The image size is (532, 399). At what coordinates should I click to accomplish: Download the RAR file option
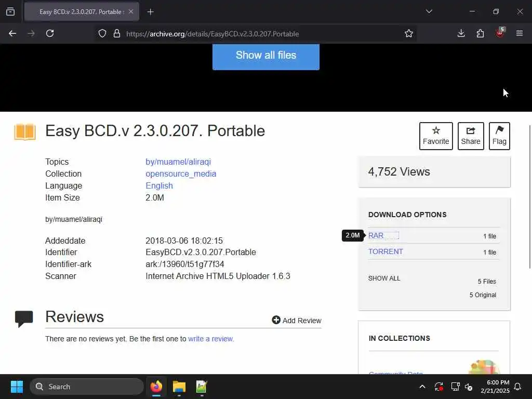point(376,235)
